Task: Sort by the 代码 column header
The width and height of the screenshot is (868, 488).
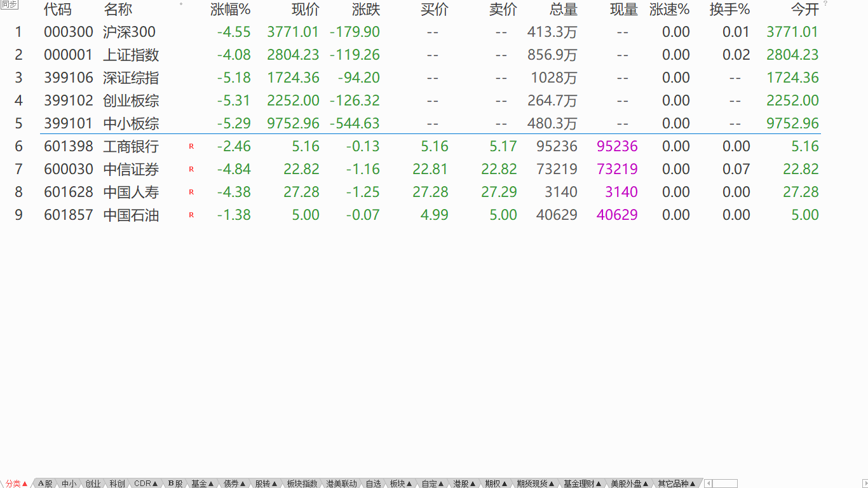Action: pos(58,10)
